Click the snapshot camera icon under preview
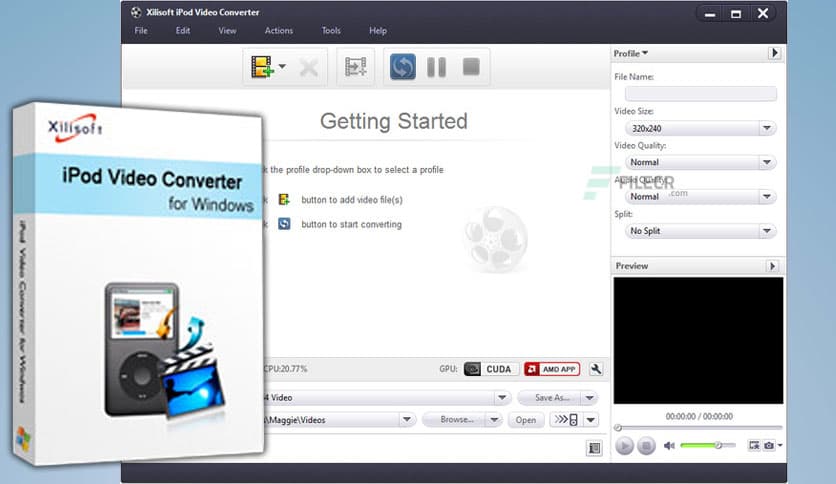 click(767, 445)
